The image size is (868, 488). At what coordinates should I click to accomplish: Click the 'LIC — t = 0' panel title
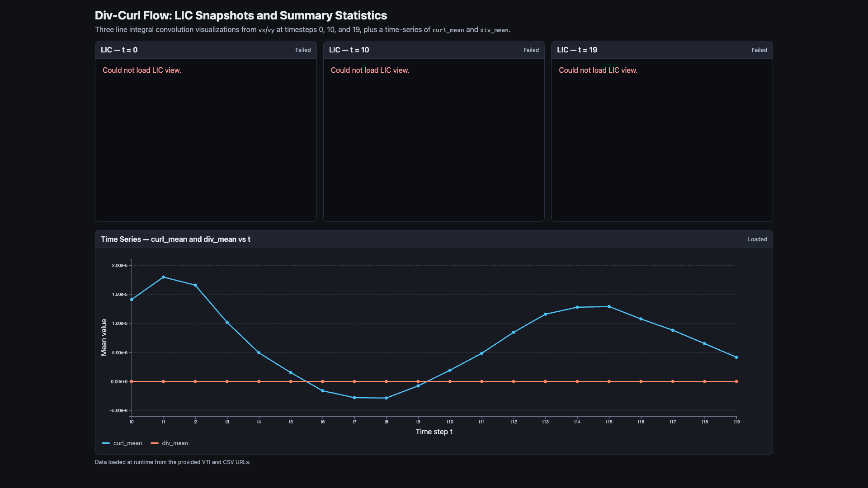point(119,50)
